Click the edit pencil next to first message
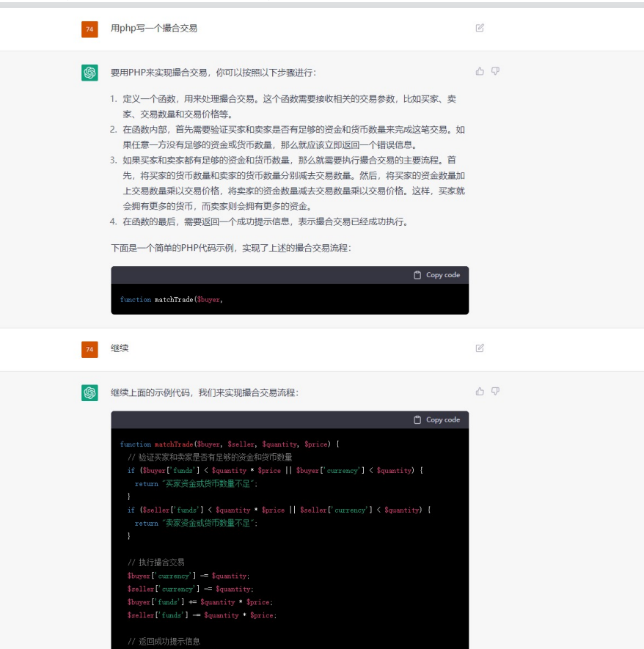This screenshot has height=649, width=644. click(x=480, y=27)
